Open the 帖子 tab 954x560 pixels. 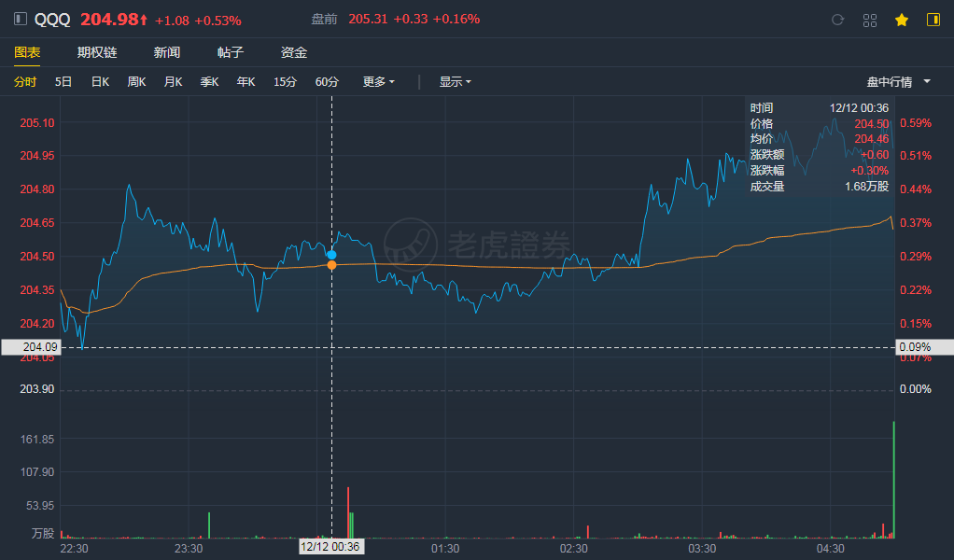click(x=231, y=53)
